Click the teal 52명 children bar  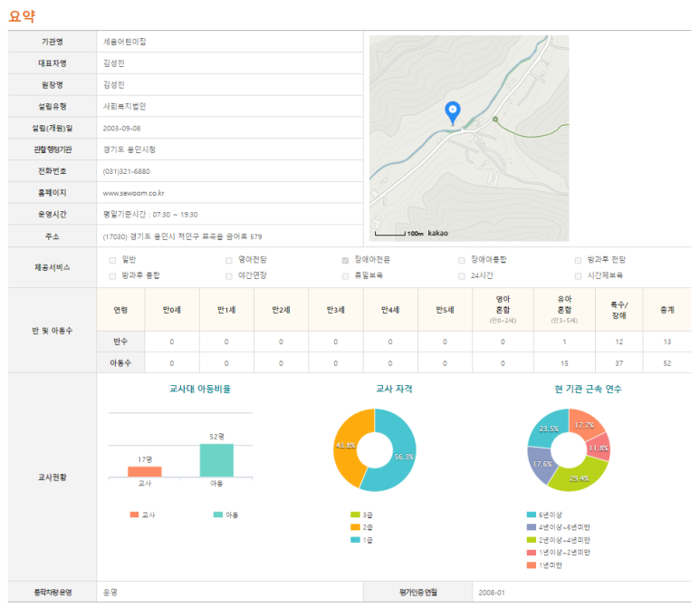click(216, 460)
